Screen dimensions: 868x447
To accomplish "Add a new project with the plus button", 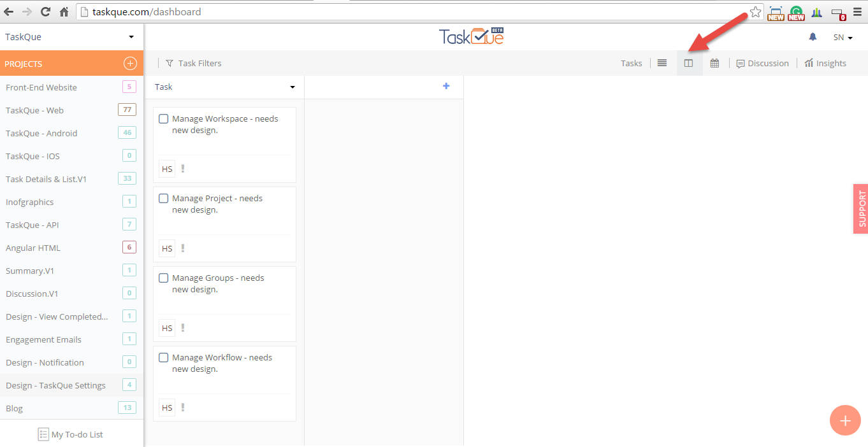I will point(129,63).
